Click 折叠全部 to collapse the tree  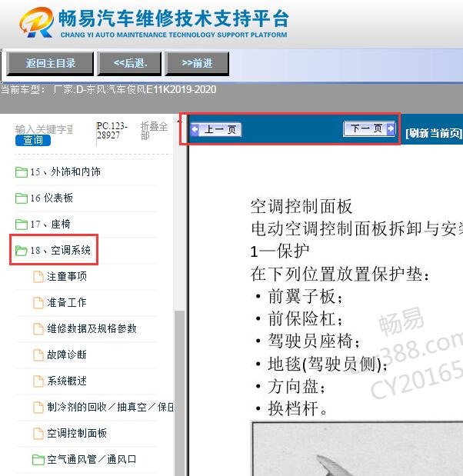154,131
